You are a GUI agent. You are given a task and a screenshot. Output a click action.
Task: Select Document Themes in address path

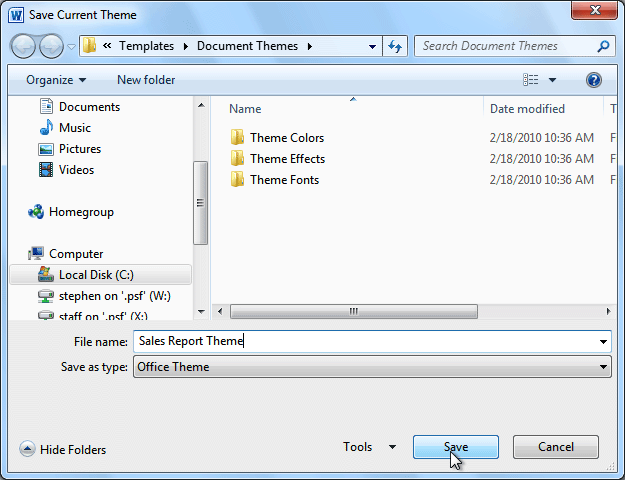(x=247, y=46)
